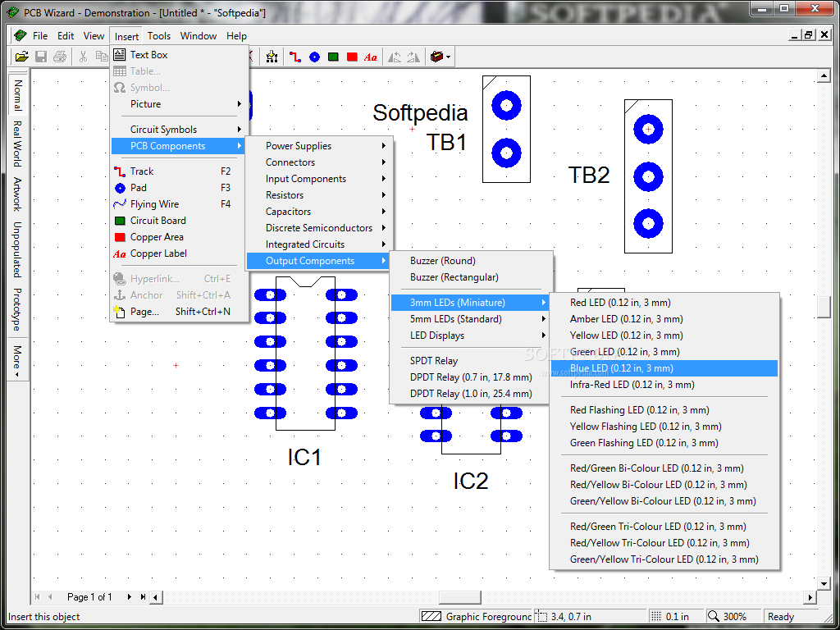Click the grid spacing icon in status bar

point(655,617)
